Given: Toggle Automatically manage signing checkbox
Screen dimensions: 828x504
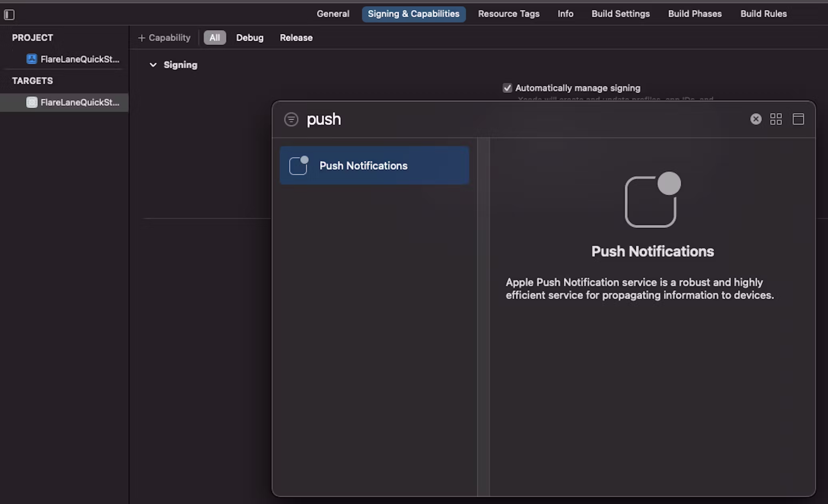Looking at the screenshot, I should [x=507, y=88].
